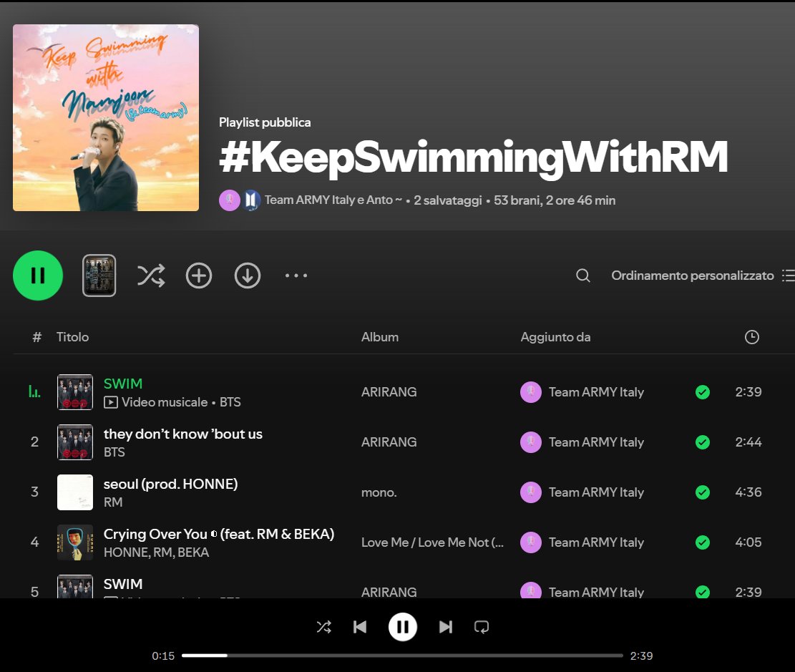The image size is (795, 672).
Task: Click the list view icon beside sort
Action: 789,276
